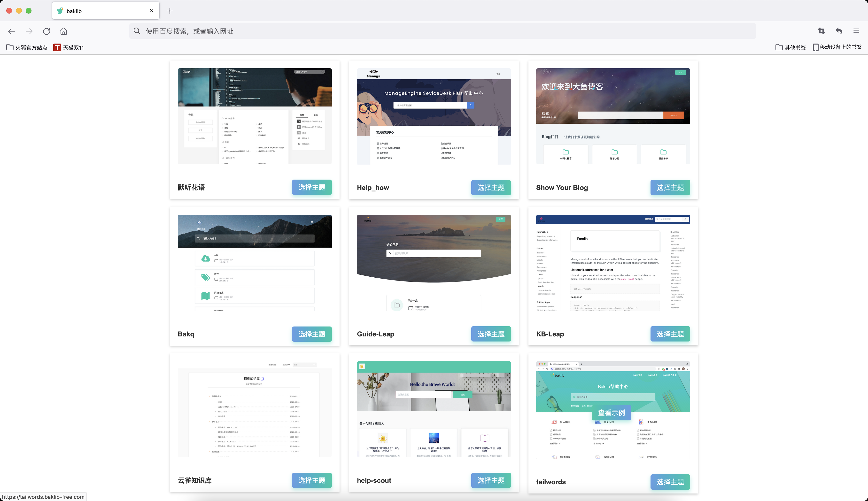The width and height of the screenshot is (868, 501).
Task: Switch to the baklib tab
Action: pos(100,11)
